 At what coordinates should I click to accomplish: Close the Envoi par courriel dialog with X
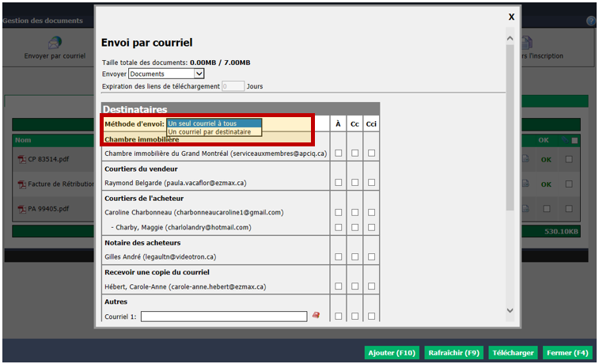pos(511,17)
